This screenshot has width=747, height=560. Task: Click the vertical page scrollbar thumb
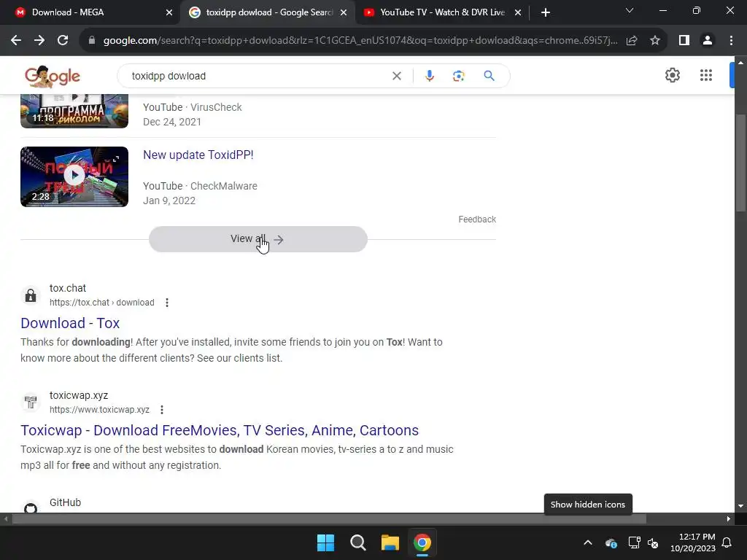pos(740,163)
